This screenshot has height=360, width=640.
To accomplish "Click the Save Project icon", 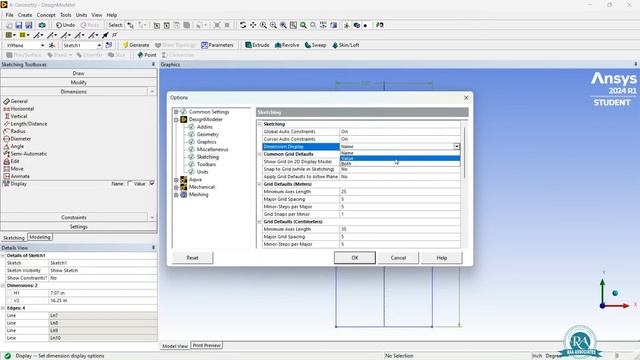I will click(x=19, y=25).
